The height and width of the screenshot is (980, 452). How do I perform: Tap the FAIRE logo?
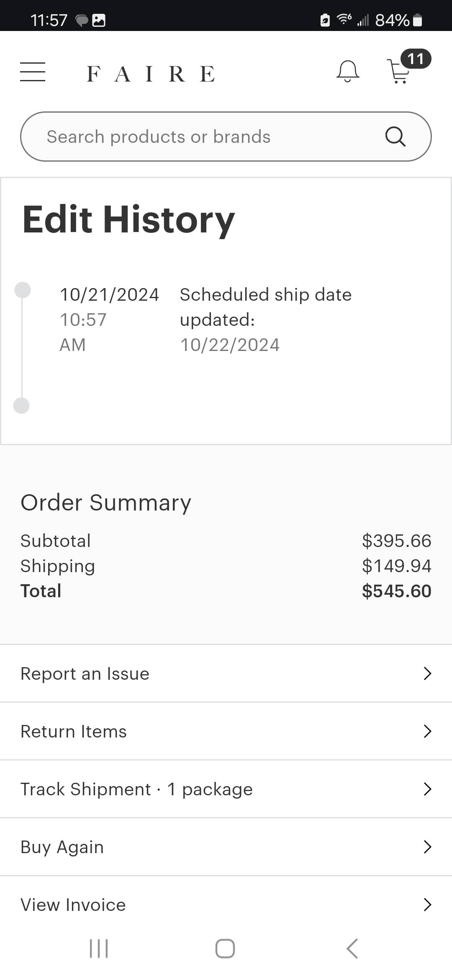click(151, 74)
